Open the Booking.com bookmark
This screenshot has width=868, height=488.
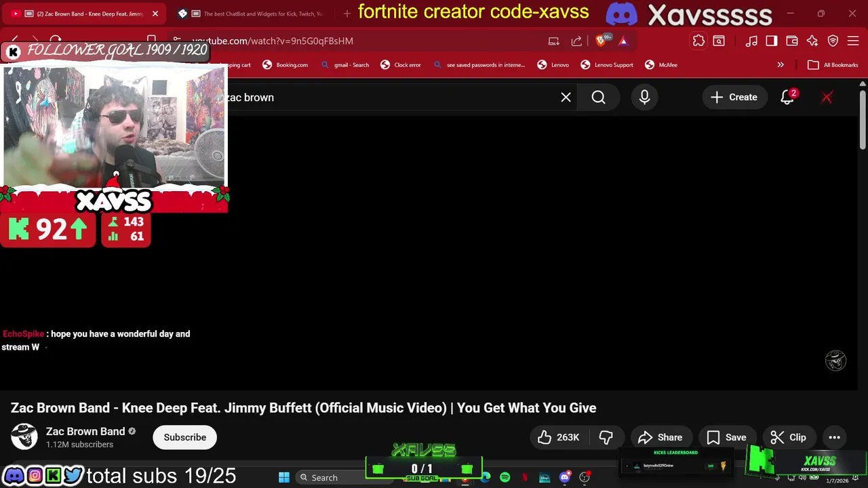(285, 65)
